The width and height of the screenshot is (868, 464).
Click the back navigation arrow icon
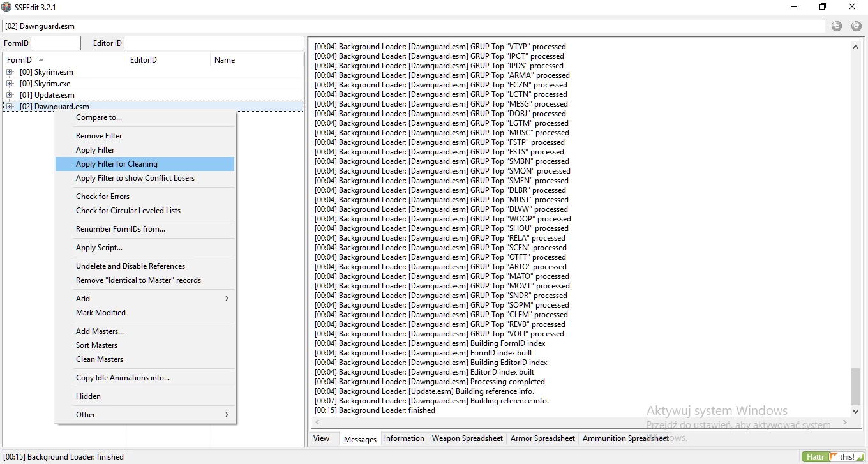point(837,26)
